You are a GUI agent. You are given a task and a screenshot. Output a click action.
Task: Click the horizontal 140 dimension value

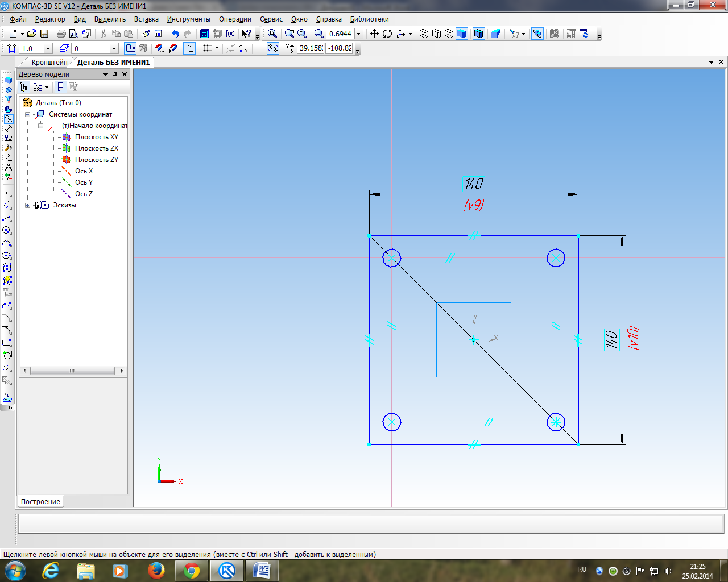(474, 184)
